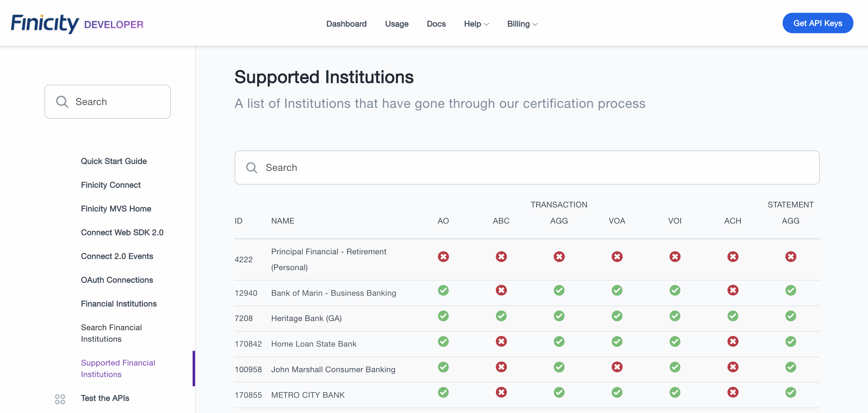Click the NAME column header

[283, 221]
